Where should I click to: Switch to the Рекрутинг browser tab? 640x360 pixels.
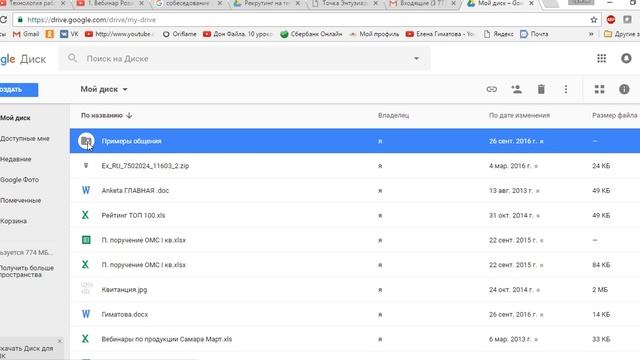tap(267, 4)
